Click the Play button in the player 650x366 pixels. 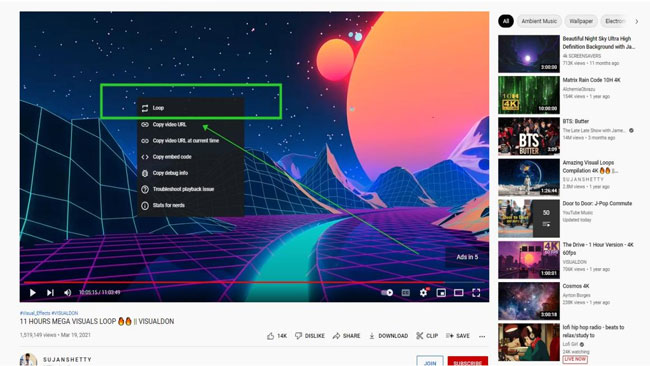32,293
